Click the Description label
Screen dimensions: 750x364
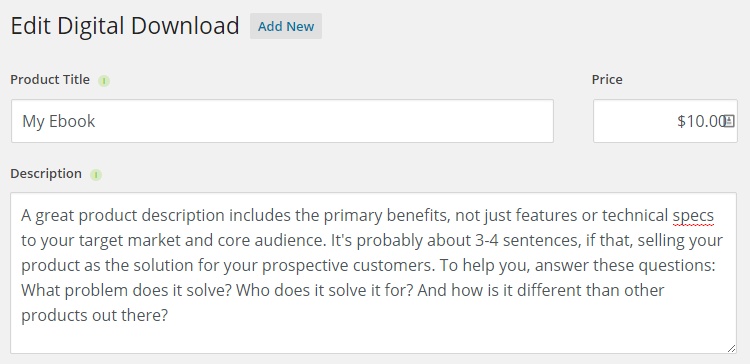pyautogui.click(x=46, y=173)
